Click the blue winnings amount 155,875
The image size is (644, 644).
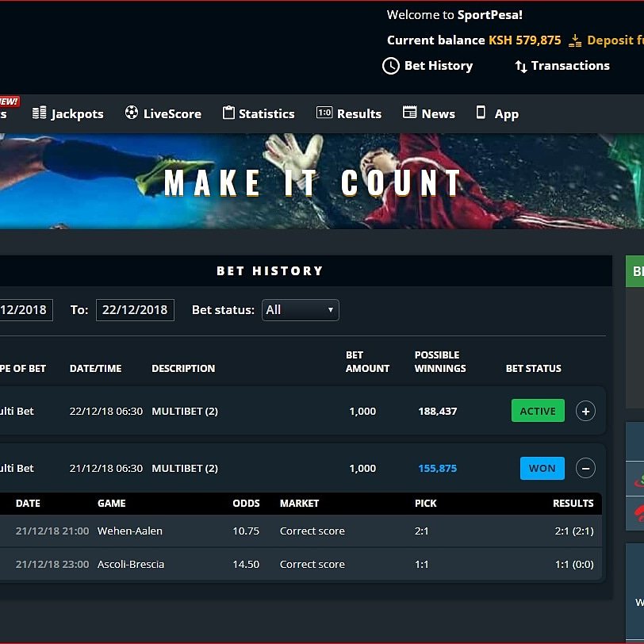pyautogui.click(x=438, y=468)
